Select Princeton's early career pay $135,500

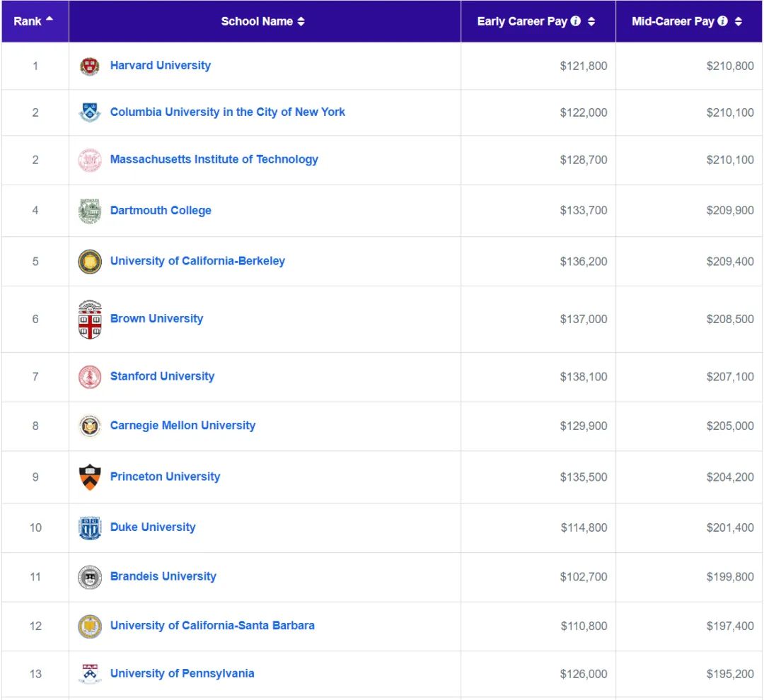(583, 477)
